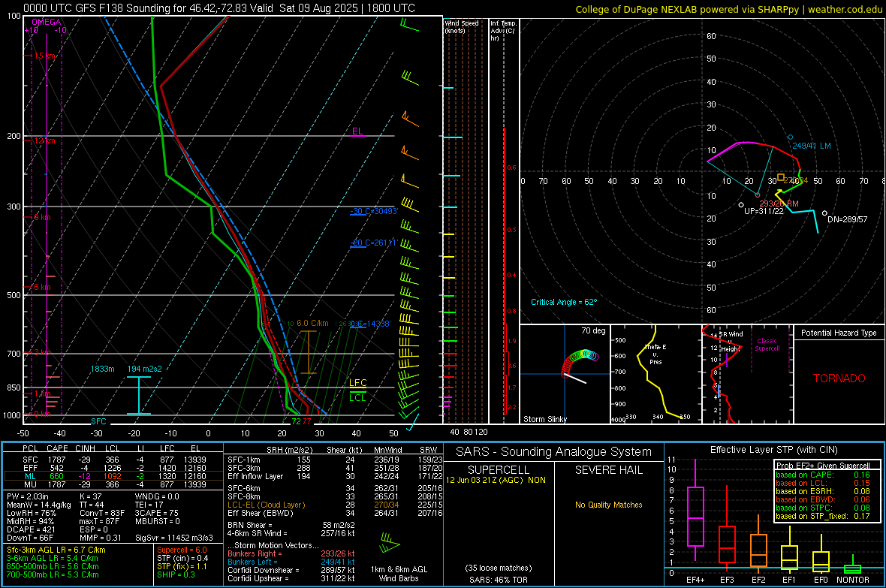Click the SARS - Sounding Analogue System heading
The width and height of the screenshot is (886, 588).
click(x=553, y=452)
